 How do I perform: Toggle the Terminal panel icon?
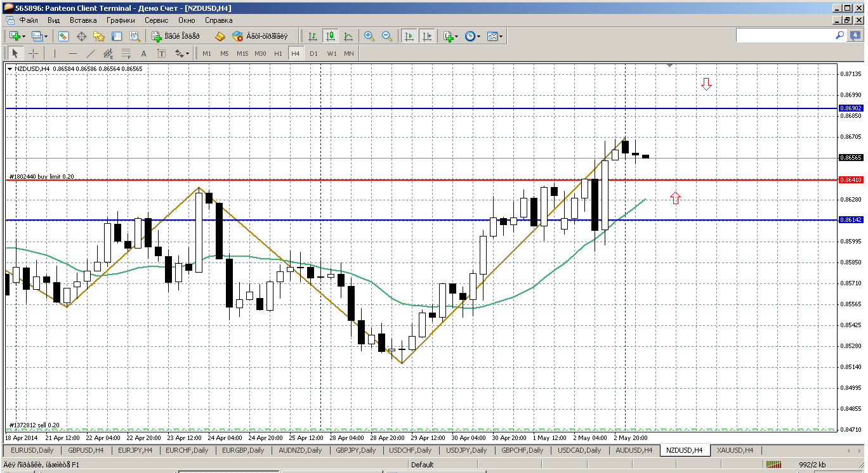[117, 36]
